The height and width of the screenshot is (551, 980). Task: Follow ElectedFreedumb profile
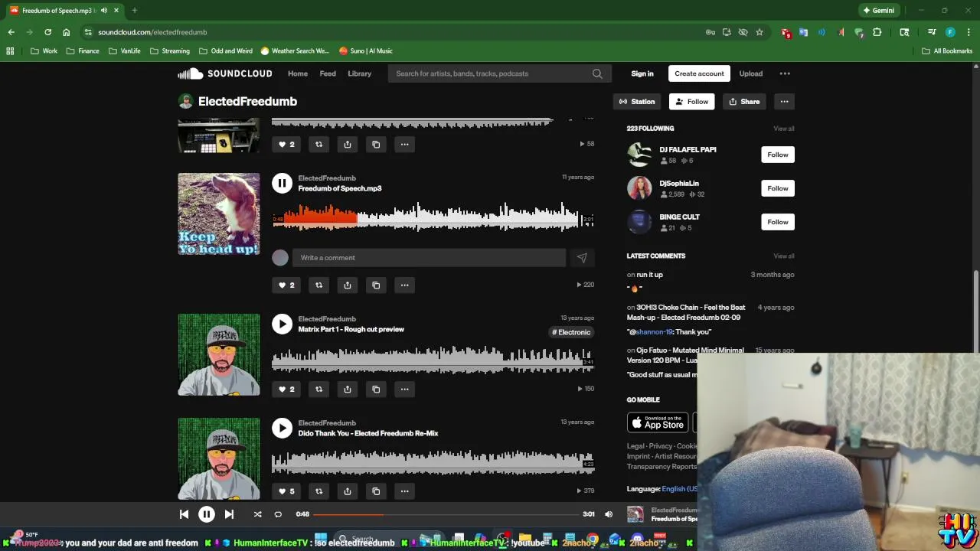691,101
